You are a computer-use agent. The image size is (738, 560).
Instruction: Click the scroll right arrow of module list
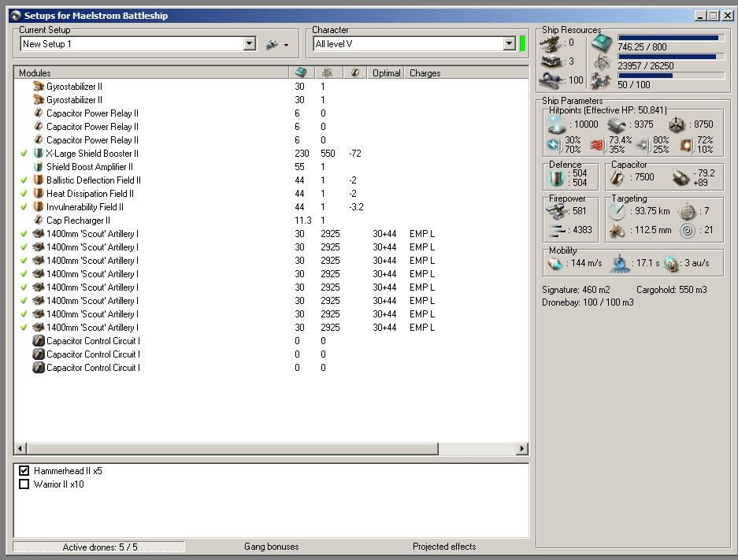click(x=521, y=448)
